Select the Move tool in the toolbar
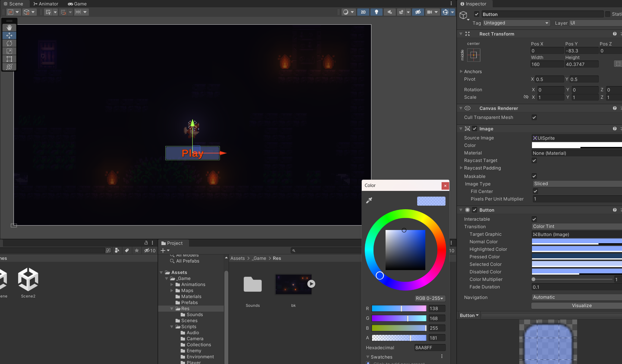 pos(9,35)
